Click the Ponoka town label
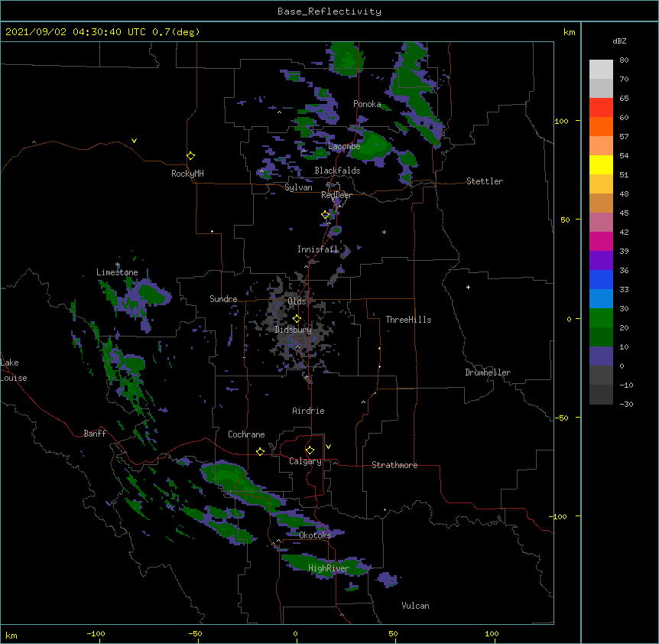 pos(367,104)
